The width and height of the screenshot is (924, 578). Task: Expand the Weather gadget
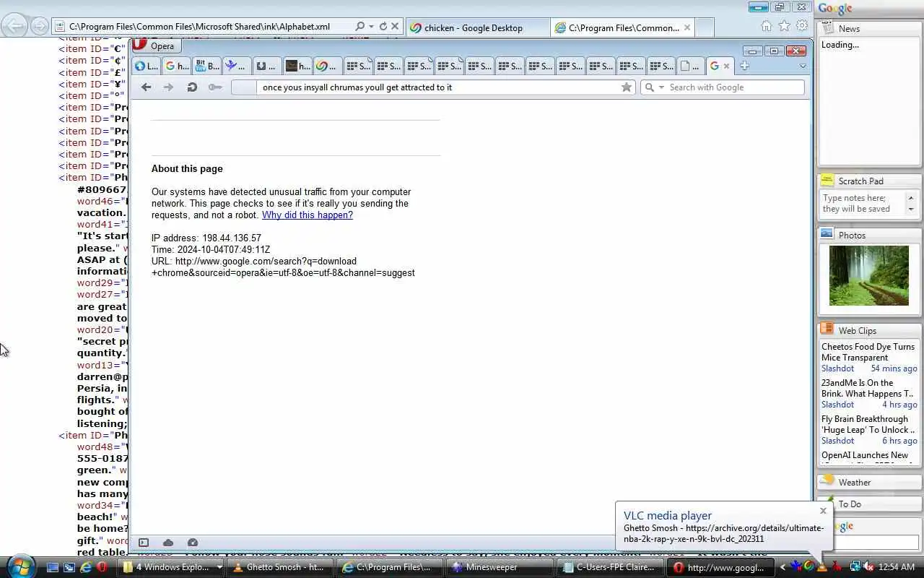click(x=869, y=482)
